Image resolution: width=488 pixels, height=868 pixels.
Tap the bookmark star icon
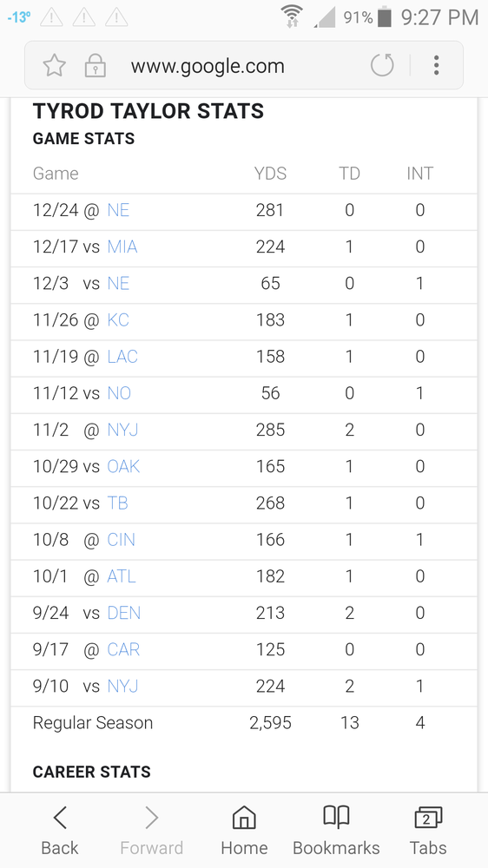coord(55,66)
